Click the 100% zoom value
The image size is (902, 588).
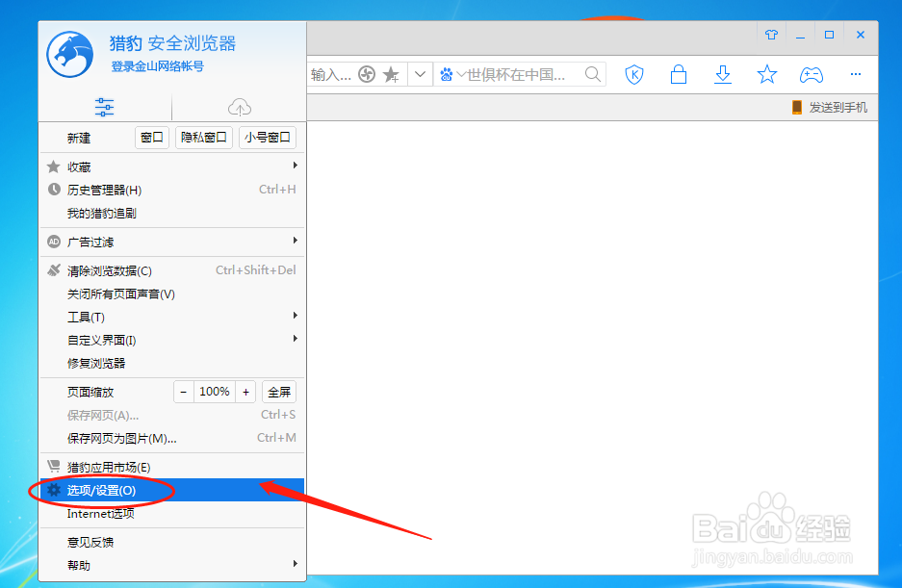(214, 392)
